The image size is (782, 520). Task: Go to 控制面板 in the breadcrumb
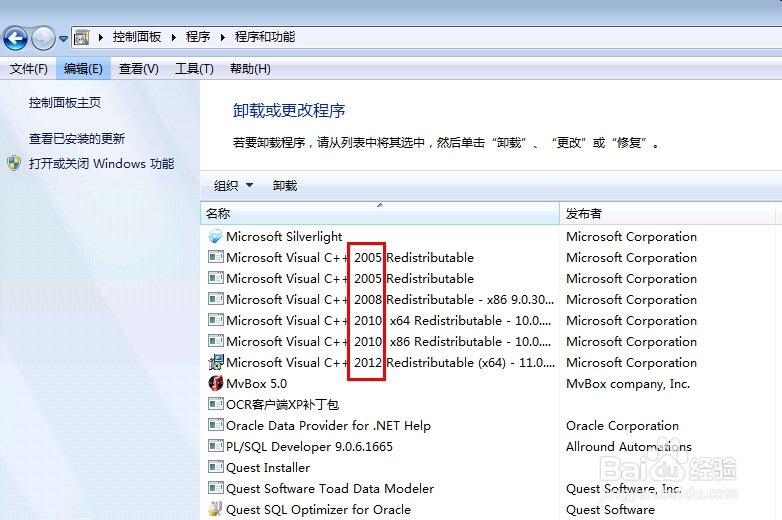coord(137,37)
